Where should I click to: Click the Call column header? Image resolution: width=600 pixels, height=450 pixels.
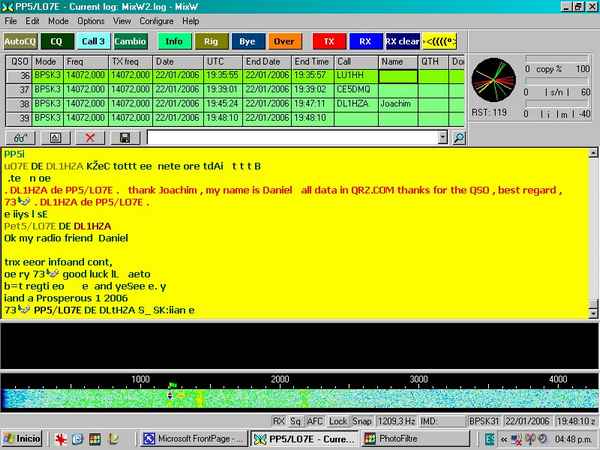356,62
